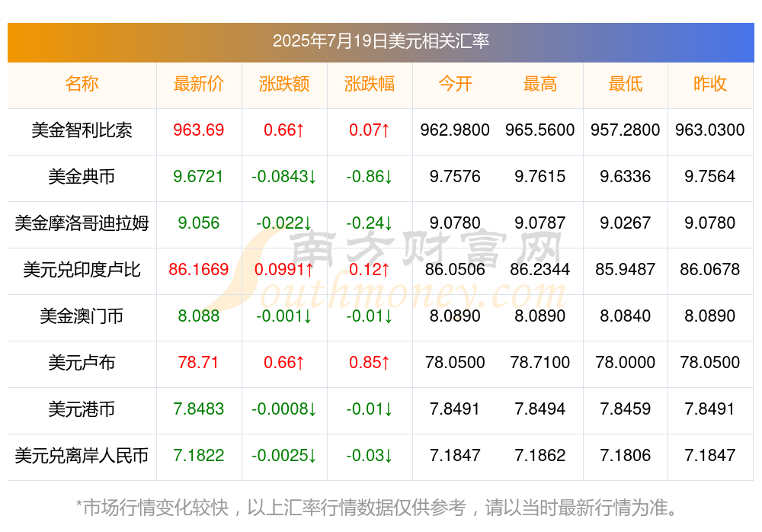Click change percent -0.24↓
Screen dimensions: 762x532
pyautogui.click(x=370, y=223)
